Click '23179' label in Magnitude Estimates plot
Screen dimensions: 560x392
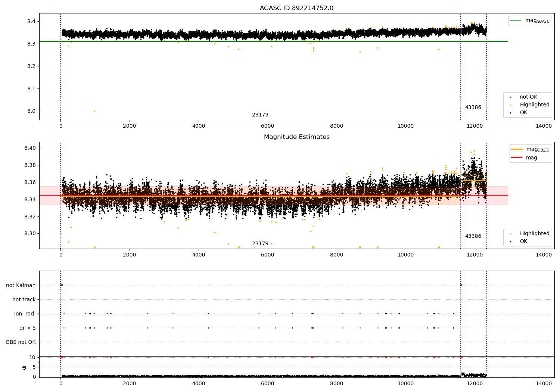[x=260, y=243]
